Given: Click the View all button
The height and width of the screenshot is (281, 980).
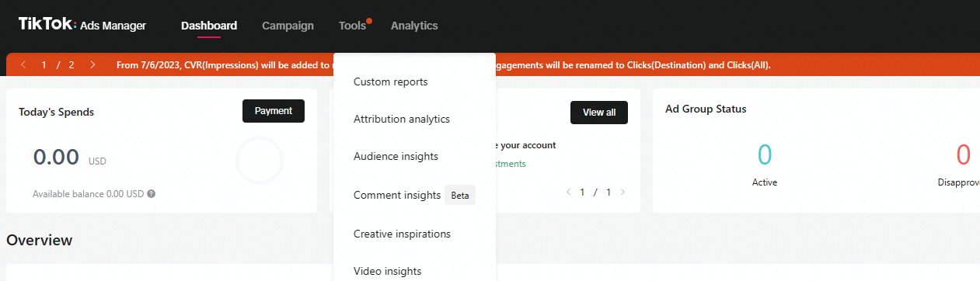Looking at the screenshot, I should 599,112.
